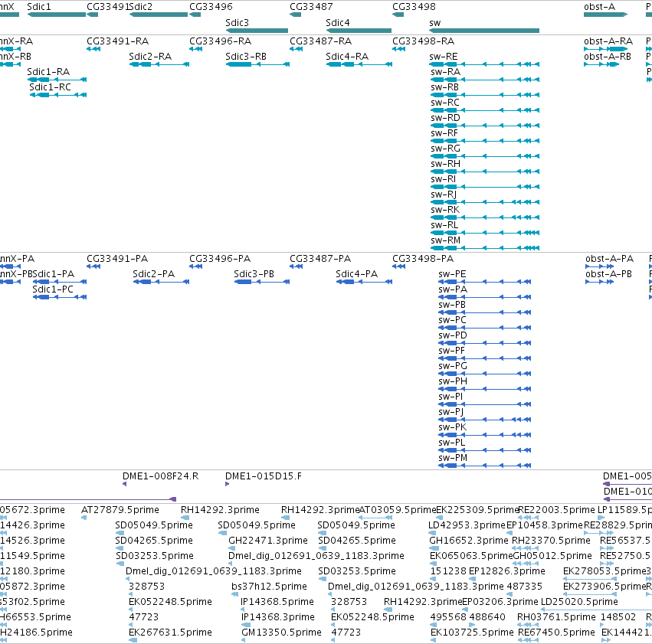Open the sw-PC protein
The width and height of the screenshot is (652, 644).
point(485,328)
